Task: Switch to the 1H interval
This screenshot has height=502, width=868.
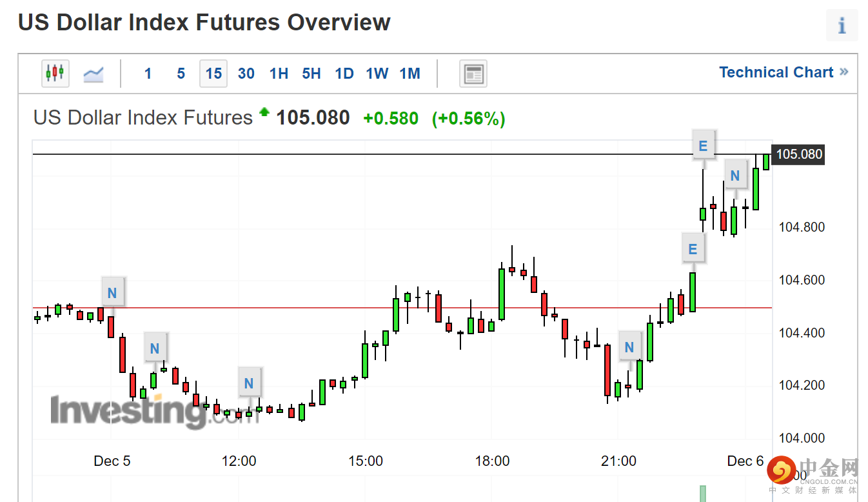Action: point(279,74)
